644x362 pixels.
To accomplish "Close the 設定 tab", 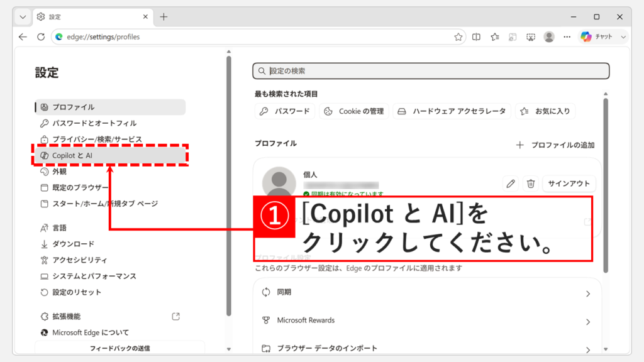I will (x=145, y=17).
